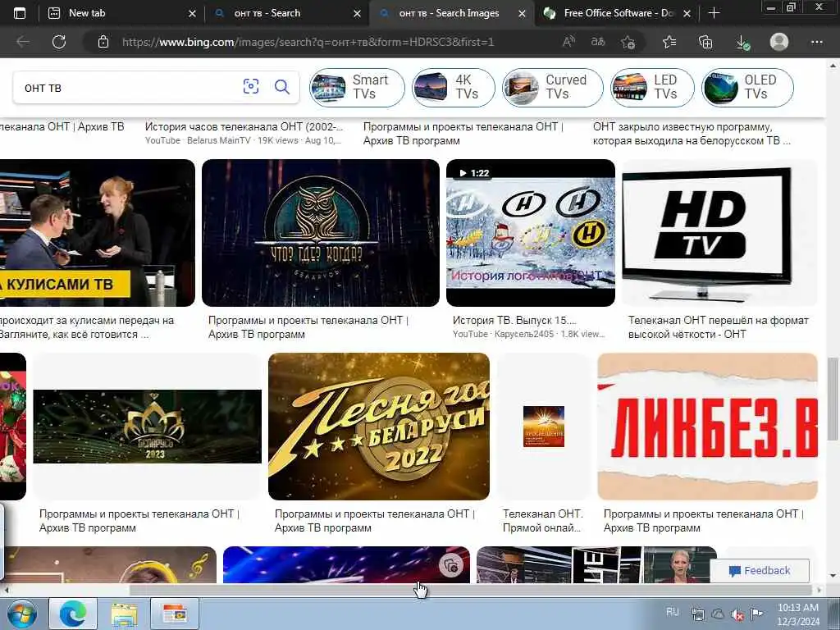Open the За кулисами ТВ image
Image resolution: width=840 pixels, height=630 pixels.
click(x=98, y=233)
